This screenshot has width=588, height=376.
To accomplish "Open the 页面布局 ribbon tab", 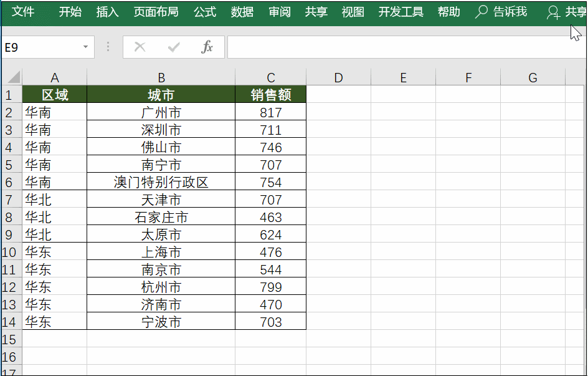I will 155,11.
